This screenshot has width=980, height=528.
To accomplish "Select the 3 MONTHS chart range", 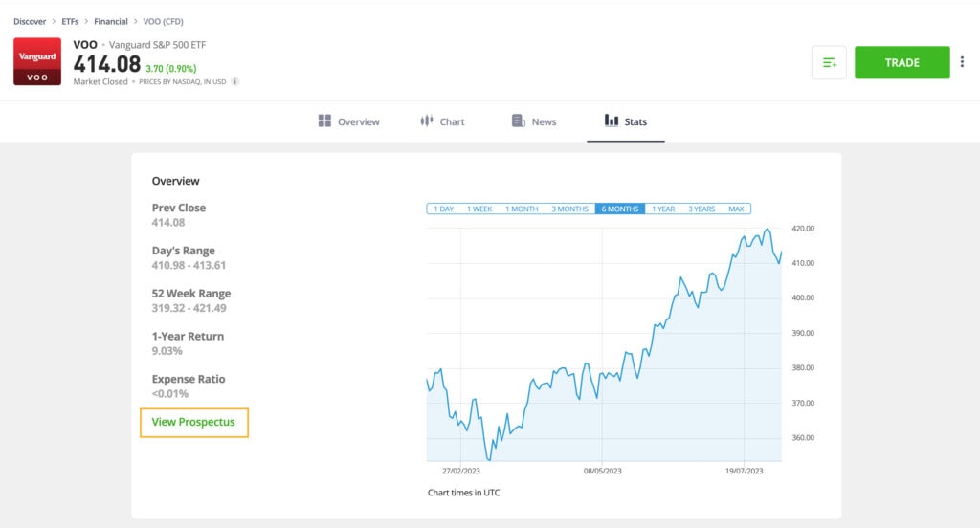I will click(569, 209).
